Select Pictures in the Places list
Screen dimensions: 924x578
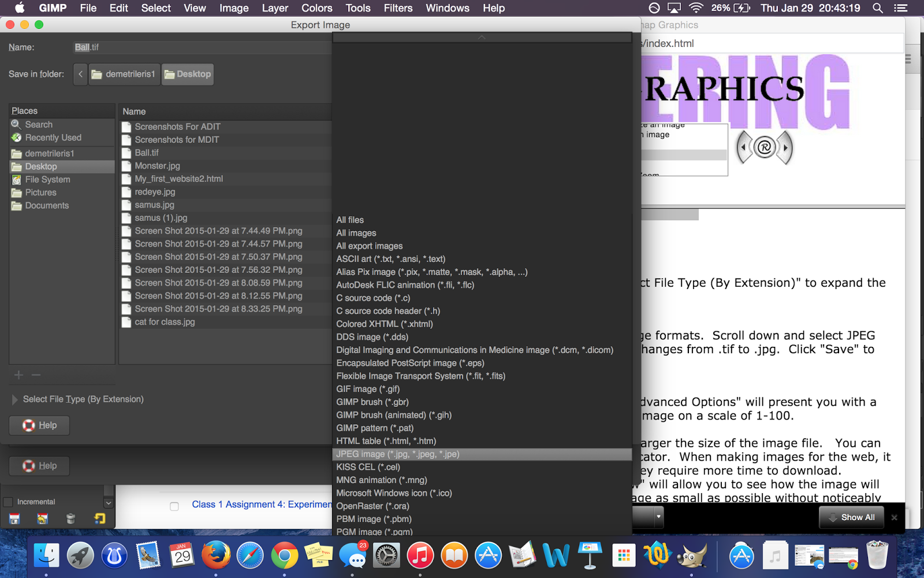[x=62, y=192]
